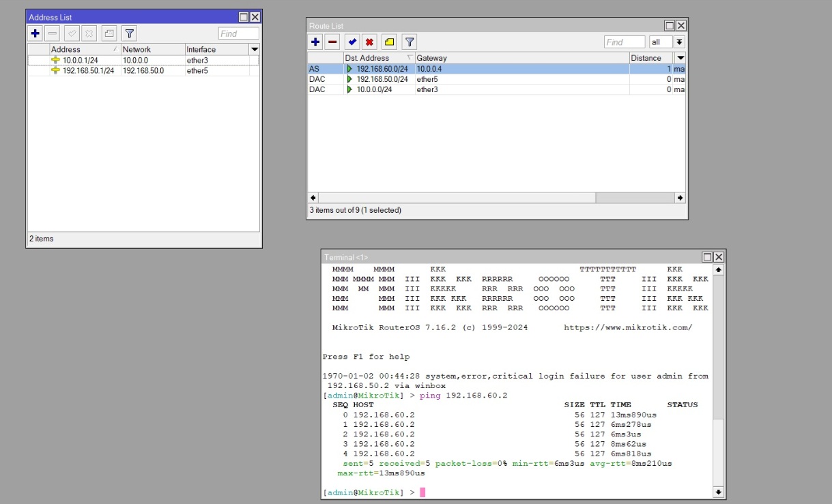Viewport: 832px width, 504px height.
Task: Click the Find field in Route List
Action: pyautogui.click(x=625, y=42)
